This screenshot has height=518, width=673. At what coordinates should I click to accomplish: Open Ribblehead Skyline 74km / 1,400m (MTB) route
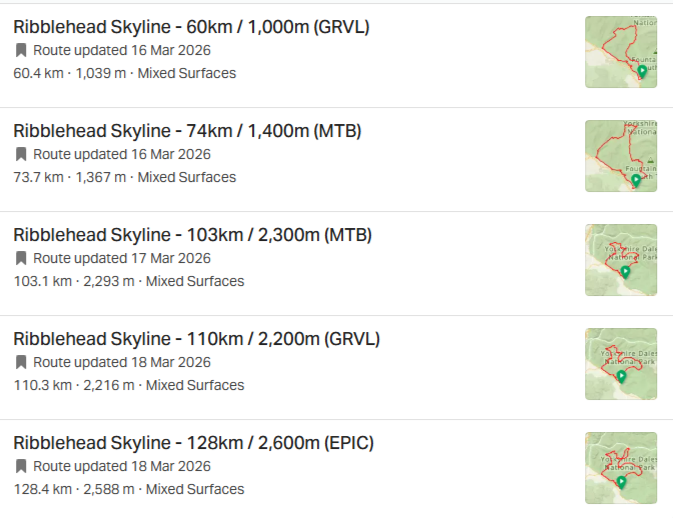click(187, 131)
